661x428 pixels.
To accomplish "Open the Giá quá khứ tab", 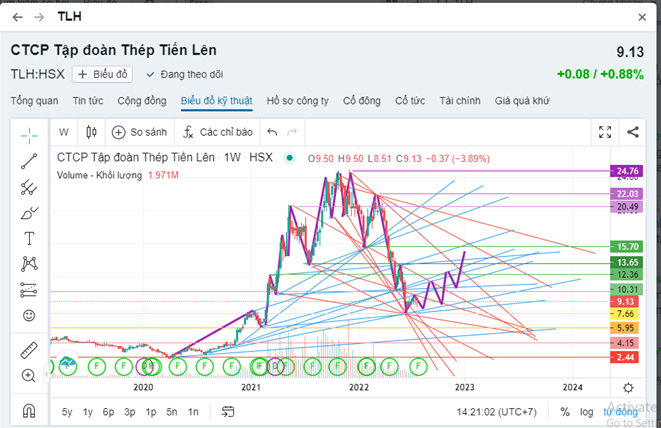I will (522, 101).
